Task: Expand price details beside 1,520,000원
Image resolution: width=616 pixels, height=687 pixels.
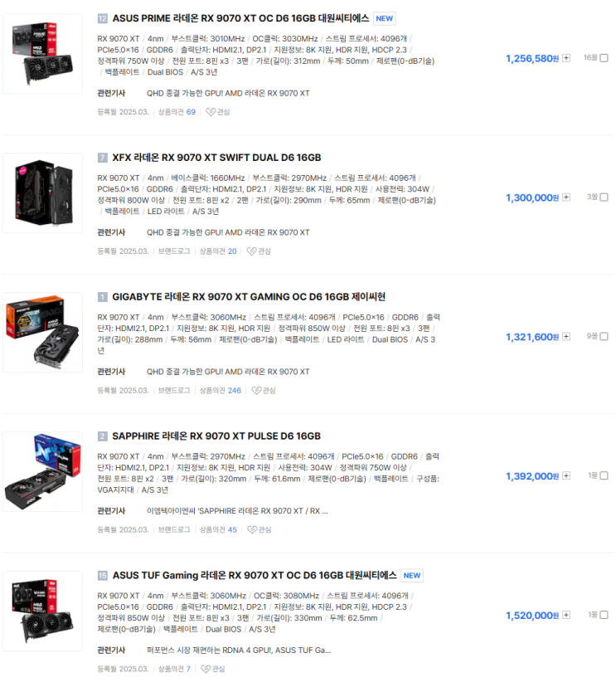Action: 566,616
